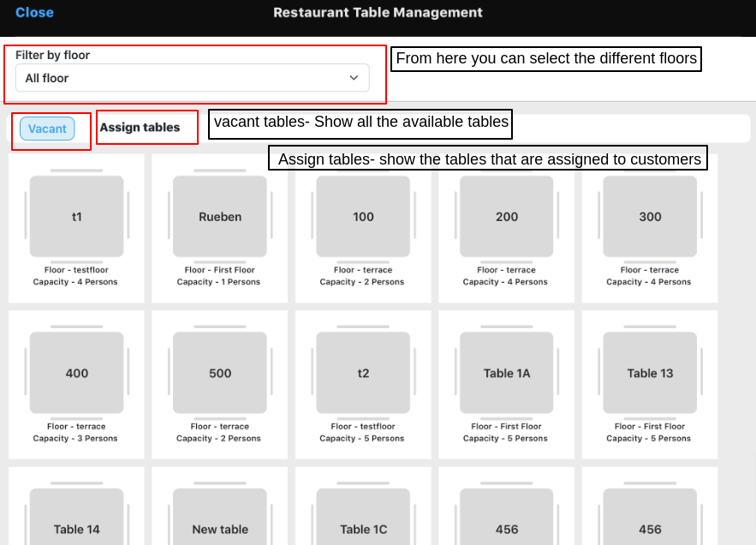Click 'Capacity - 4 Persons' under table 300
This screenshot has height=545, width=756.
point(648,282)
